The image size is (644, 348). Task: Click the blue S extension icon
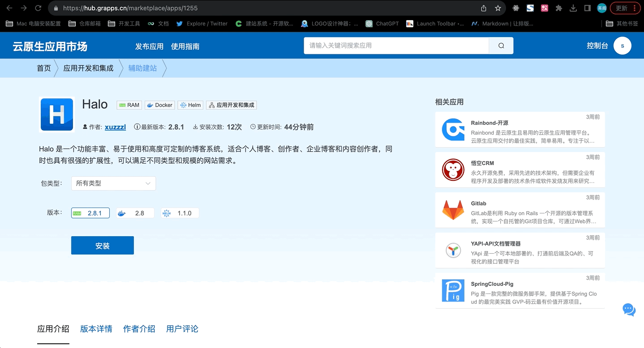[x=530, y=8]
